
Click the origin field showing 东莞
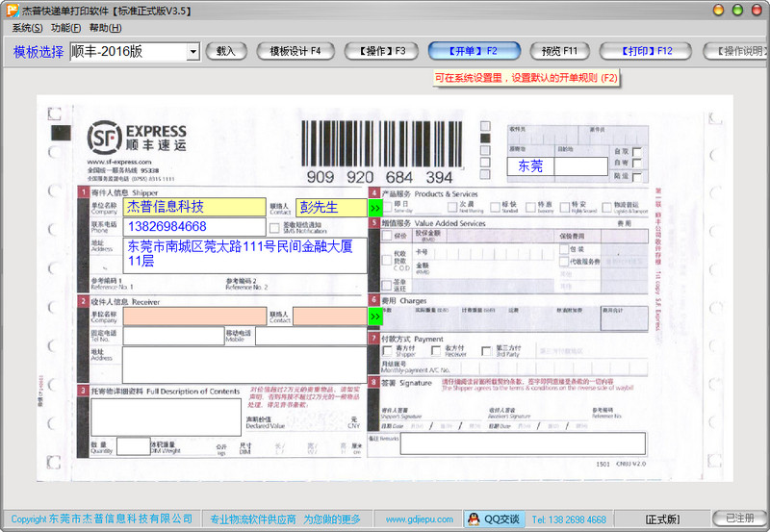530,165
